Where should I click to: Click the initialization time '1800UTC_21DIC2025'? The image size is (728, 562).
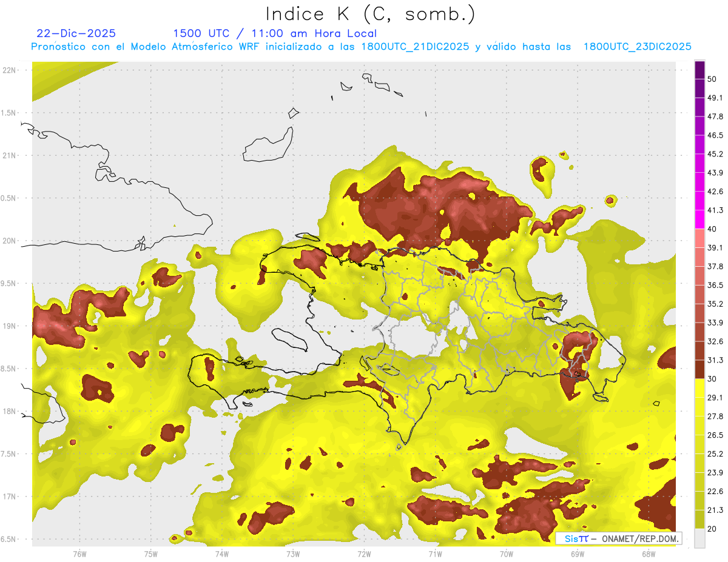coord(415,47)
